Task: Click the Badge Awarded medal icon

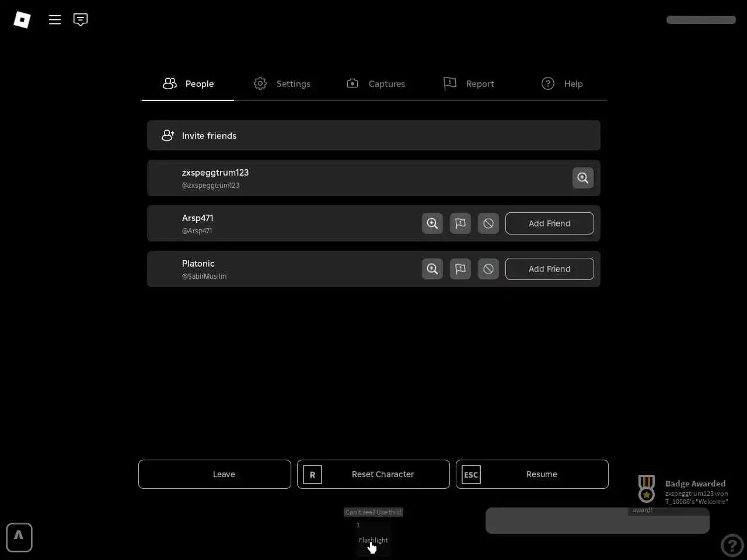Action: tap(647, 489)
